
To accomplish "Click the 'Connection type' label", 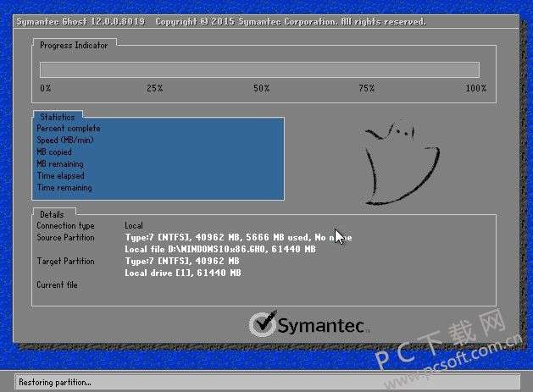I will click(x=65, y=226).
